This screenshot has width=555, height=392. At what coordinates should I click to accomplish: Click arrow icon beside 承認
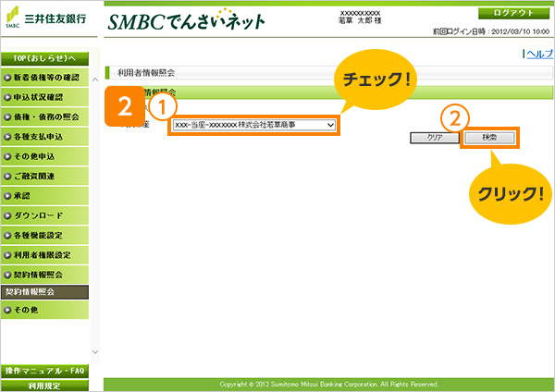pos(7,196)
